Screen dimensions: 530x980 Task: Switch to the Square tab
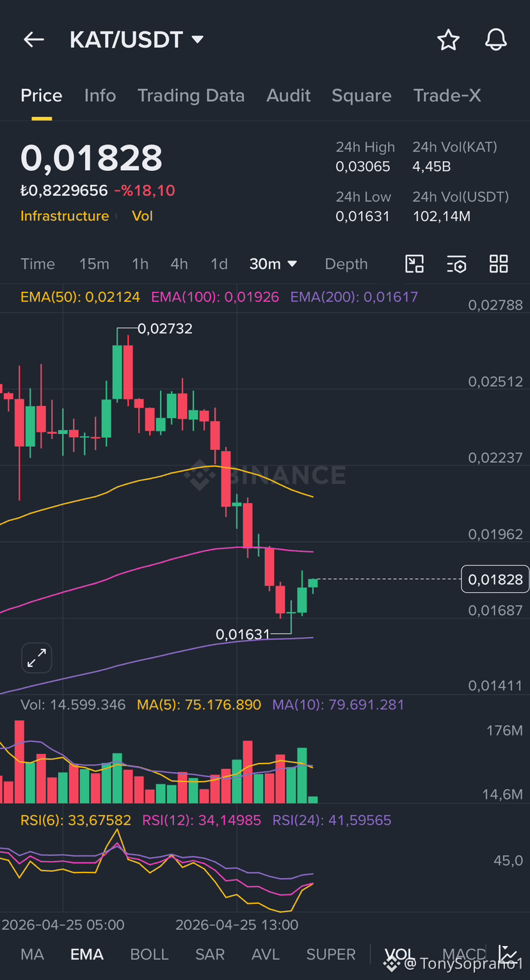(361, 95)
